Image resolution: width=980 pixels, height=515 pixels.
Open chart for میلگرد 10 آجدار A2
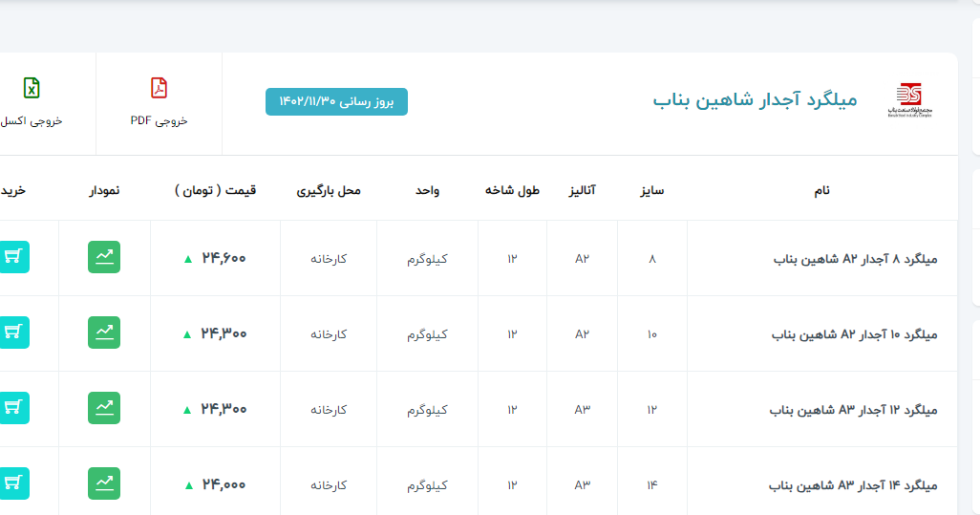point(104,333)
